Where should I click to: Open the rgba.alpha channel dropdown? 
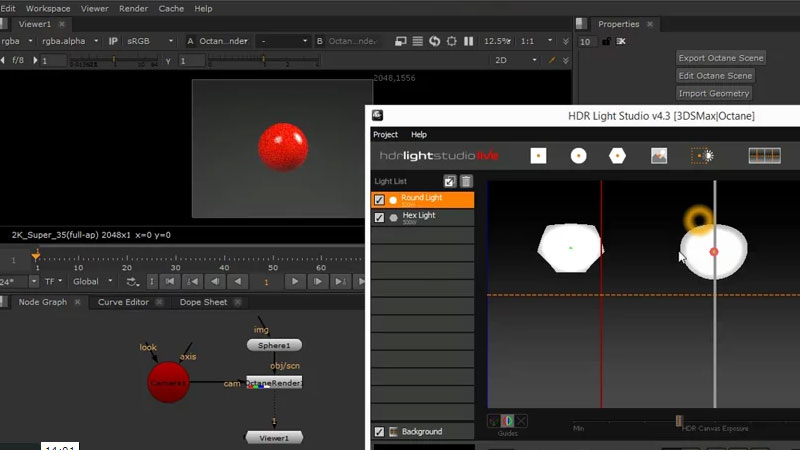[x=69, y=41]
